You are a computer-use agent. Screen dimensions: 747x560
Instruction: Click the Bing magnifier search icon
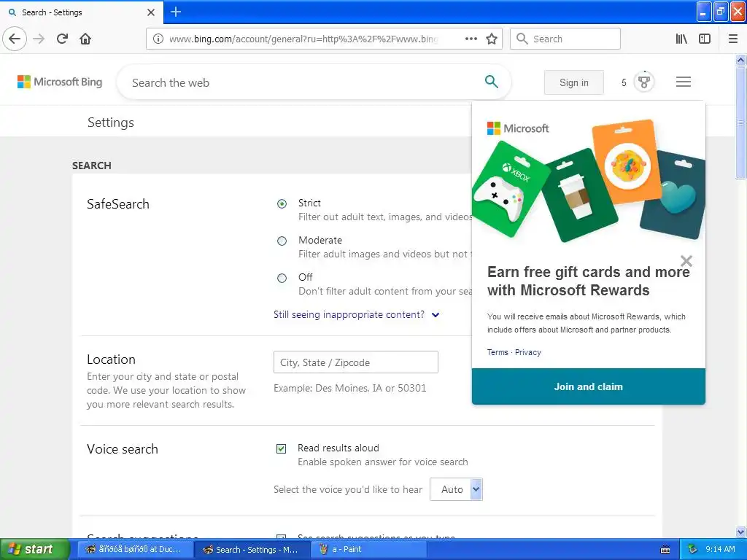point(491,82)
